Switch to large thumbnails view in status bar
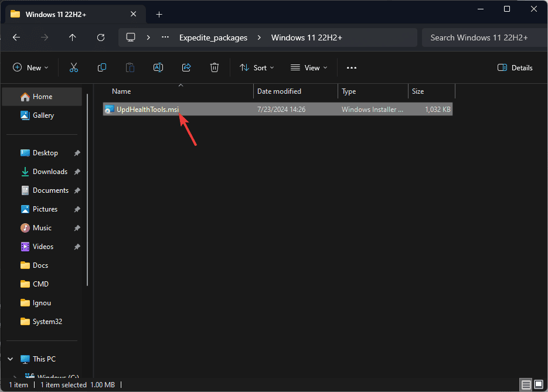Viewport: 548px width, 392px height. pyautogui.click(x=539, y=384)
